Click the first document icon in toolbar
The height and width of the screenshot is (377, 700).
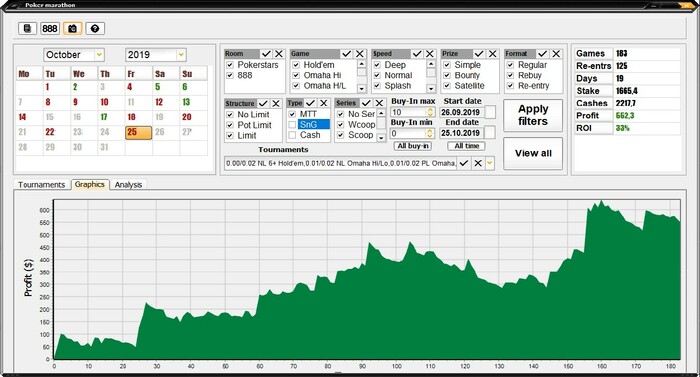click(x=27, y=29)
